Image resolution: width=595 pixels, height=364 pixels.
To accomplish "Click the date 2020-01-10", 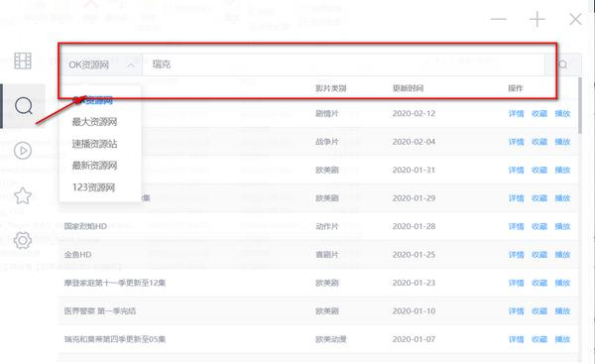I will click(414, 310).
